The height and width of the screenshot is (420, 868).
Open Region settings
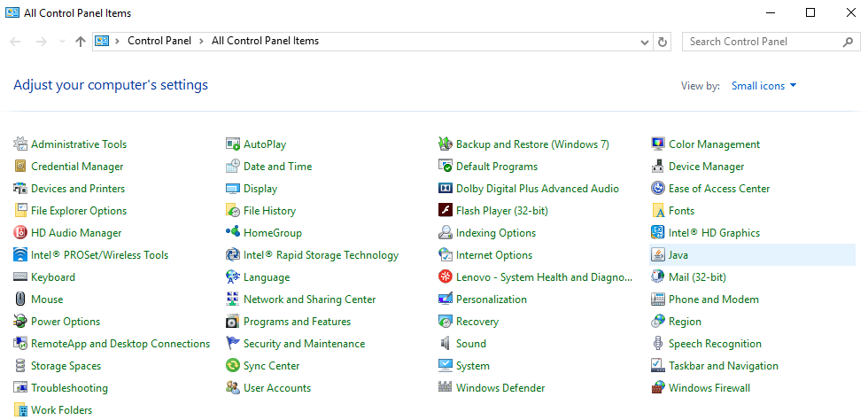tap(685, 322)
